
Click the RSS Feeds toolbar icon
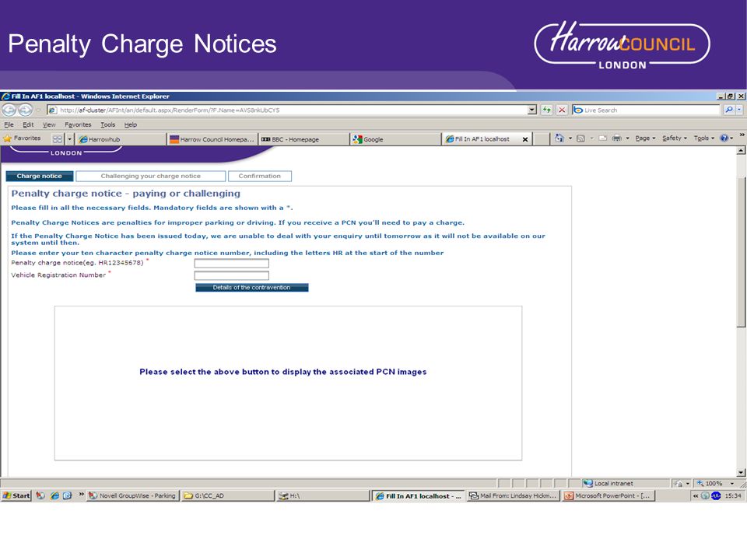(580, 138)
